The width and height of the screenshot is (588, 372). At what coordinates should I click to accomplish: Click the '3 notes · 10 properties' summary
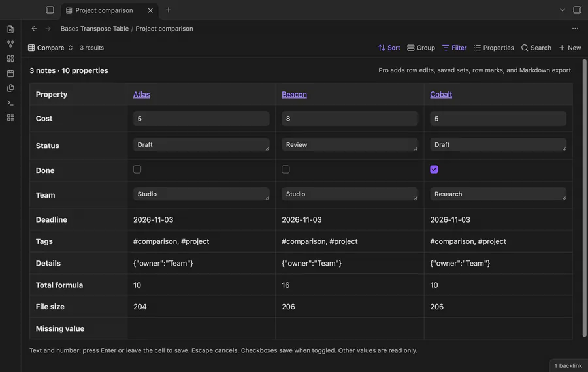pyautogui.click(x=69, y=70)
